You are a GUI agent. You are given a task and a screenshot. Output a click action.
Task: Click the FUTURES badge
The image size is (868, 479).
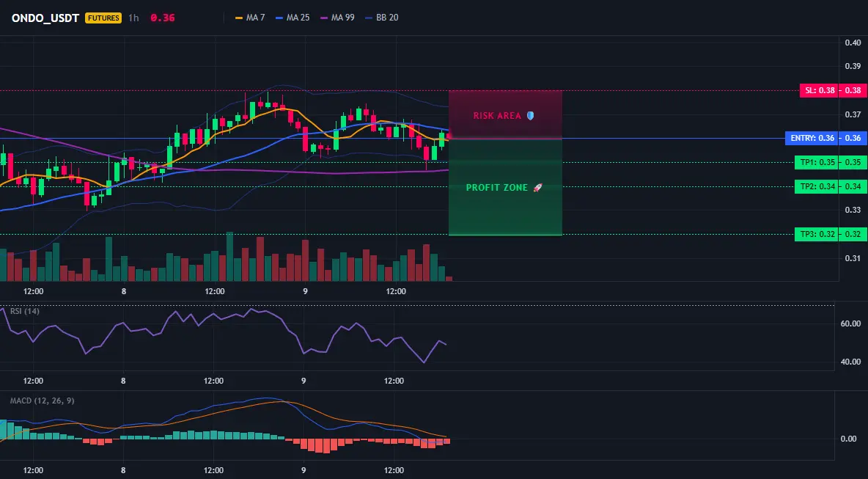tap(103, 18)
